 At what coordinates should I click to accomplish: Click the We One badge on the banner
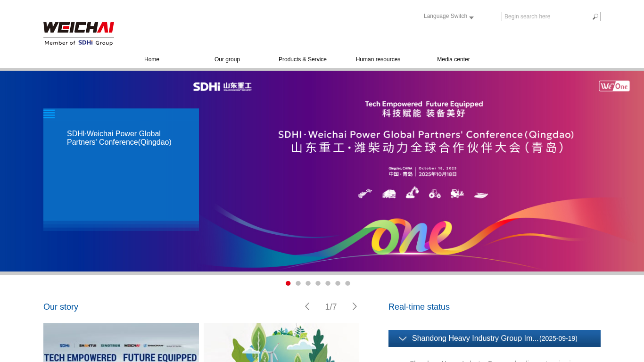click(x=614, y=86)
